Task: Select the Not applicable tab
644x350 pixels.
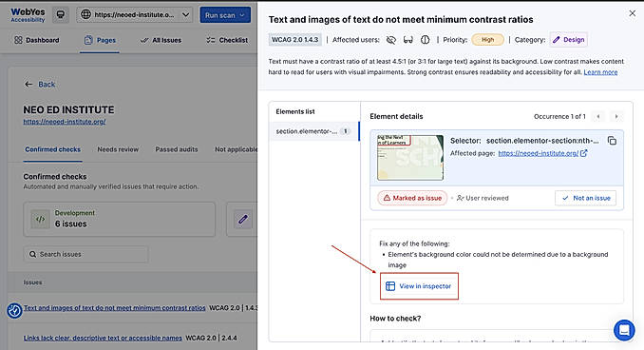Action: click(x=236, y=149)
